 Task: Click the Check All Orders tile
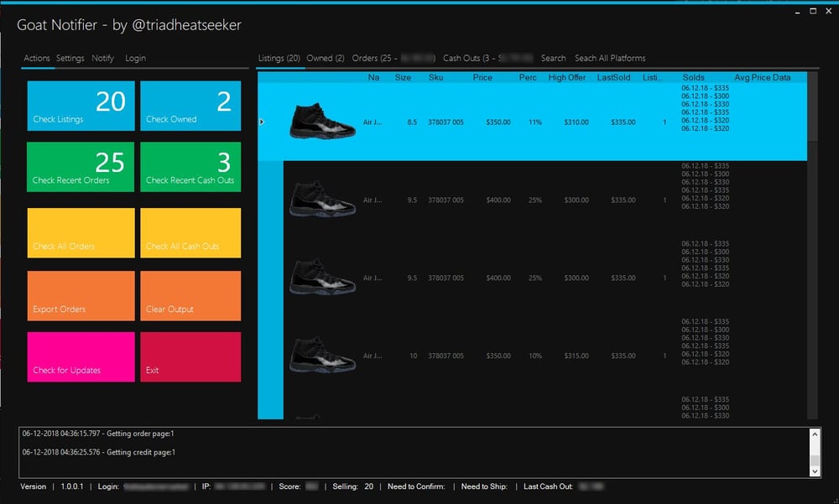(80, 232)
